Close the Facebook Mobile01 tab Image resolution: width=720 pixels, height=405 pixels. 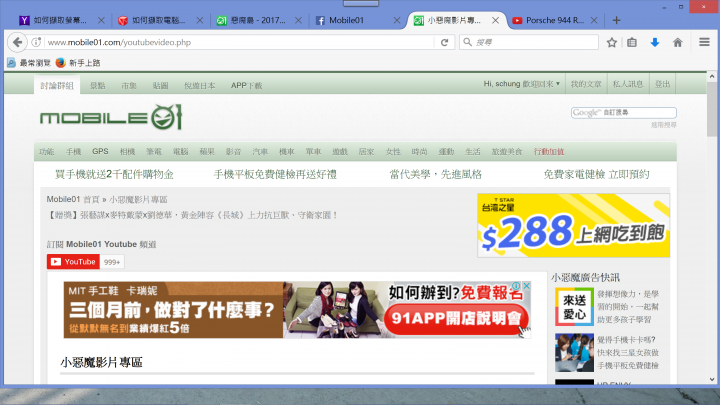point(397,20)
